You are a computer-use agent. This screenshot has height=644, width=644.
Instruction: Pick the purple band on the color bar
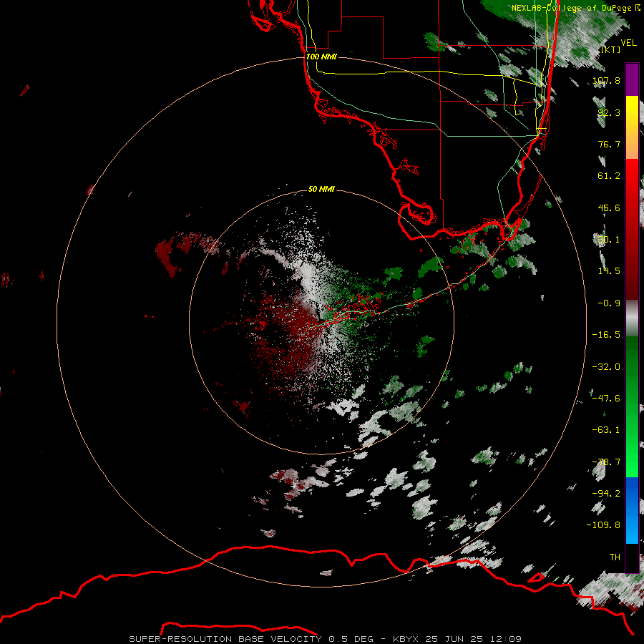coord(632,80)
